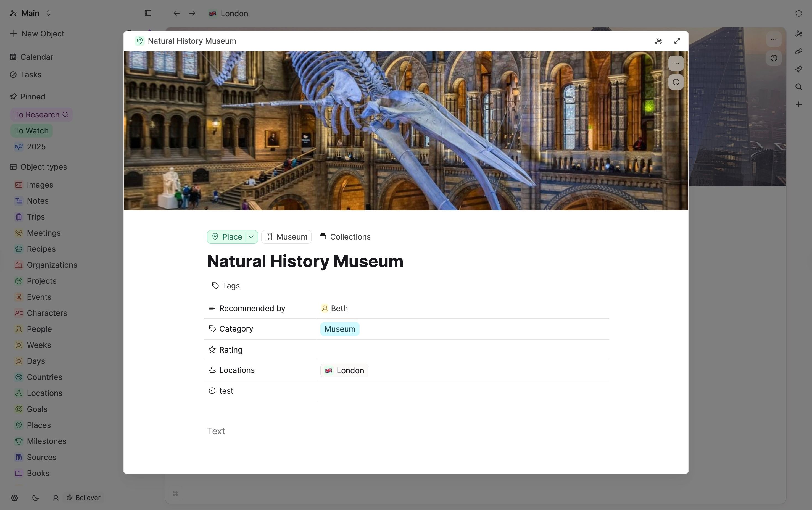Click the plus icon in the right sidebar
The image size is (812, 510).
[799, 104]
